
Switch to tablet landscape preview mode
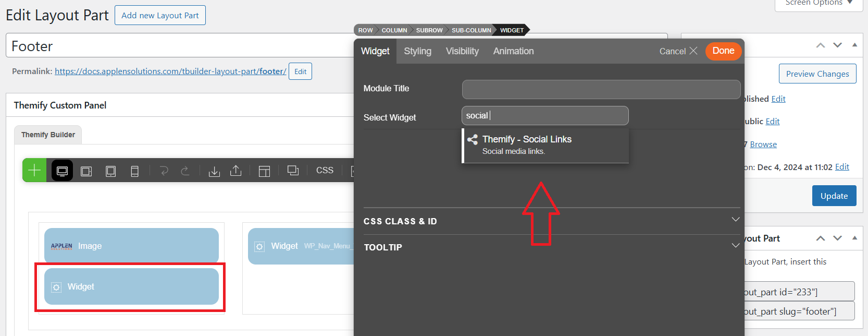(86, 171)
